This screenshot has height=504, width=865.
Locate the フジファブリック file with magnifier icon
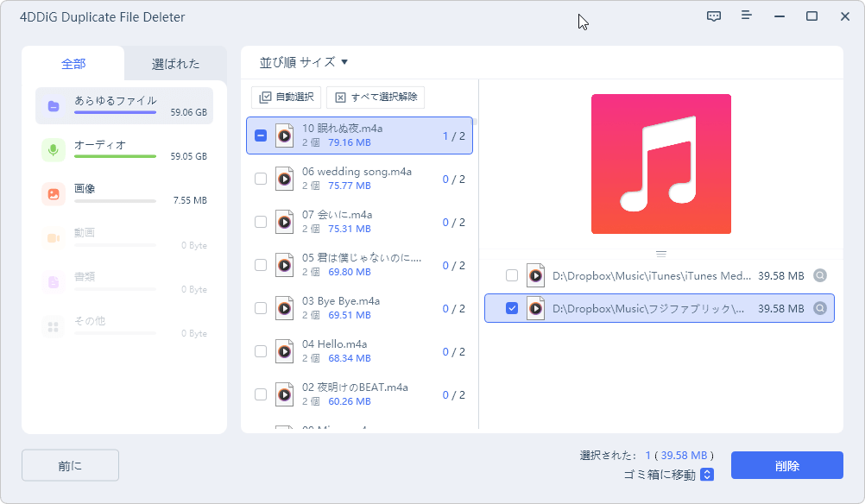pos(820,308)
